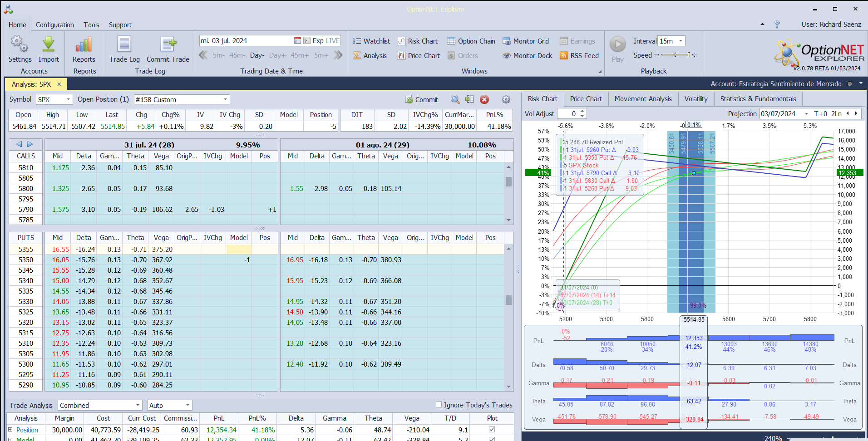Click the green compare-columns icon beside the magnifier

(x=469, y=99)
